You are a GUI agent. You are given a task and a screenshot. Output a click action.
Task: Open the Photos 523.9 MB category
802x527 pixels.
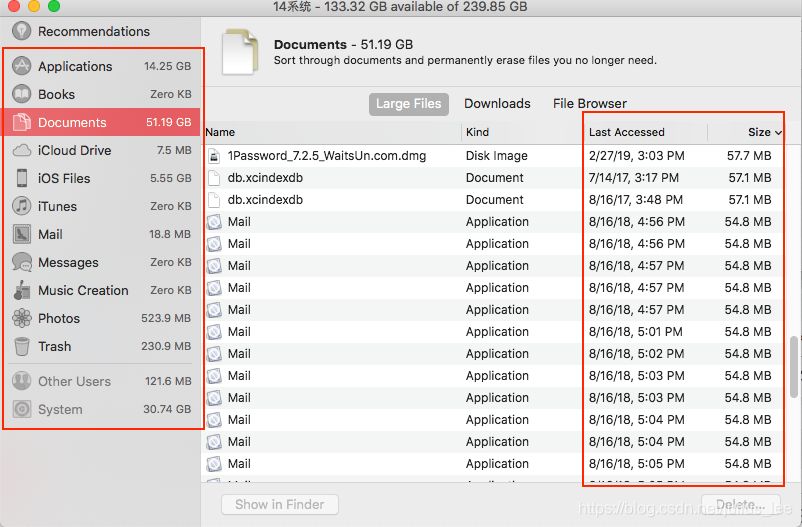click(101, 318)
